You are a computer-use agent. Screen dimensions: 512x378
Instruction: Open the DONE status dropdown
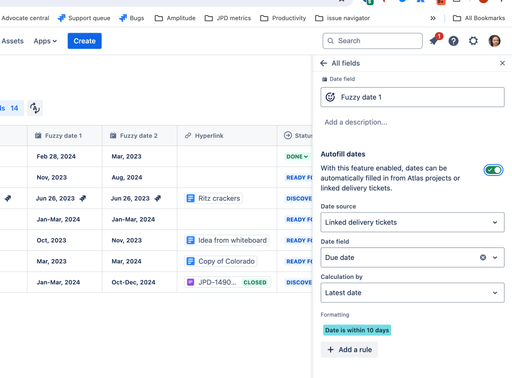[x=297, y=156]
